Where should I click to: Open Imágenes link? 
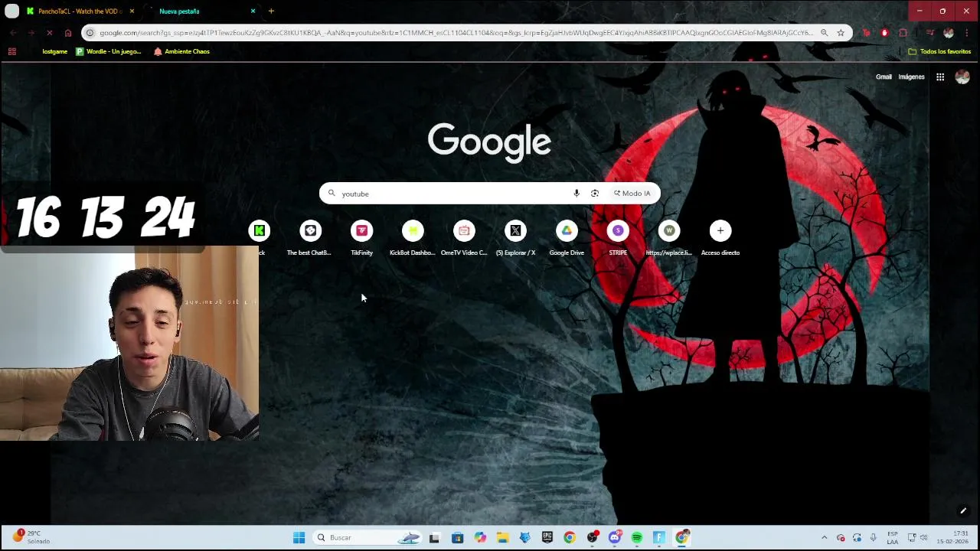click(x=911, y=77)
